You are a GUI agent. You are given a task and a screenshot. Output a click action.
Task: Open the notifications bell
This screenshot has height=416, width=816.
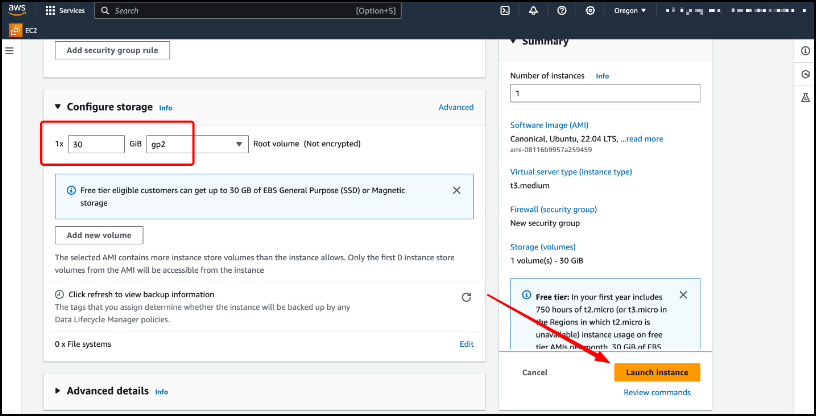pos(533,10)
